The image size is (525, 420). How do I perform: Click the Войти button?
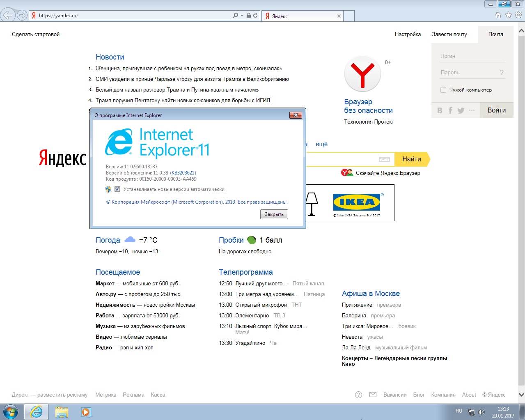[497, 110]
